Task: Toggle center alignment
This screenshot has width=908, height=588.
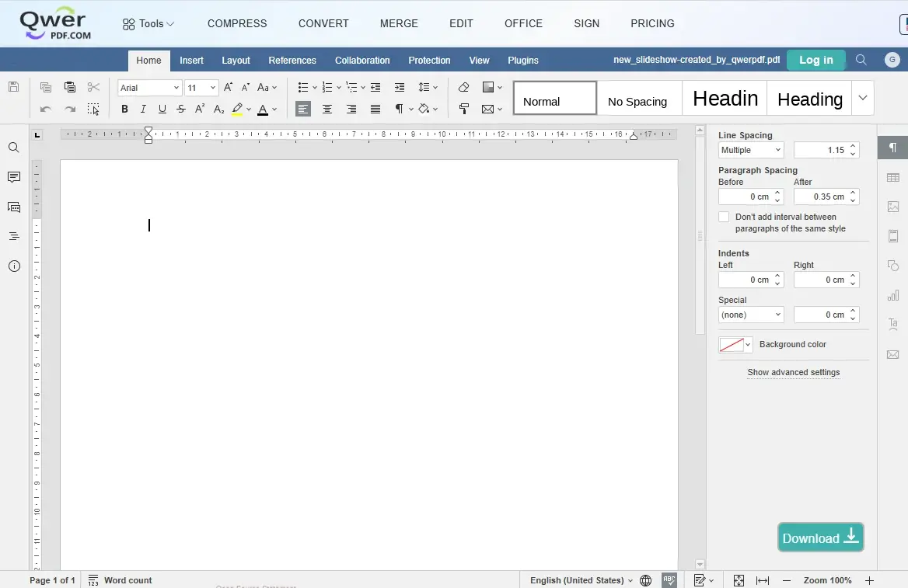Action: 327,109
